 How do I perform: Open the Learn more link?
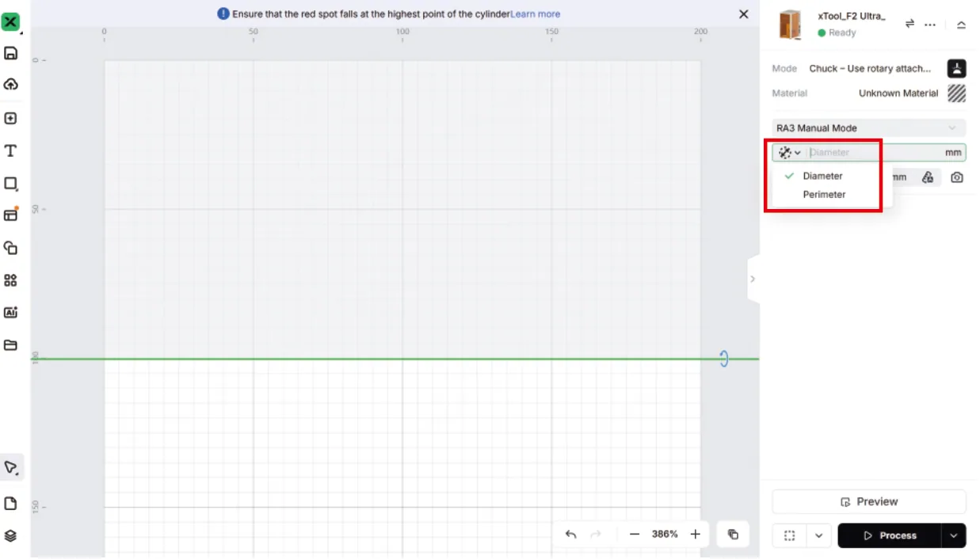click(x=536, y=14)
